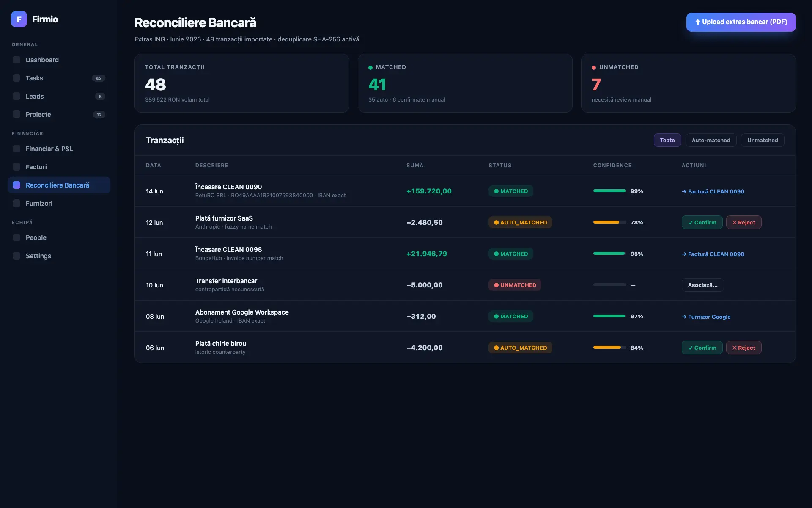Filter by Unmatched transactions
Image resolution: width=812 pixels, height=508 pixels.
(x=763, y=140)
